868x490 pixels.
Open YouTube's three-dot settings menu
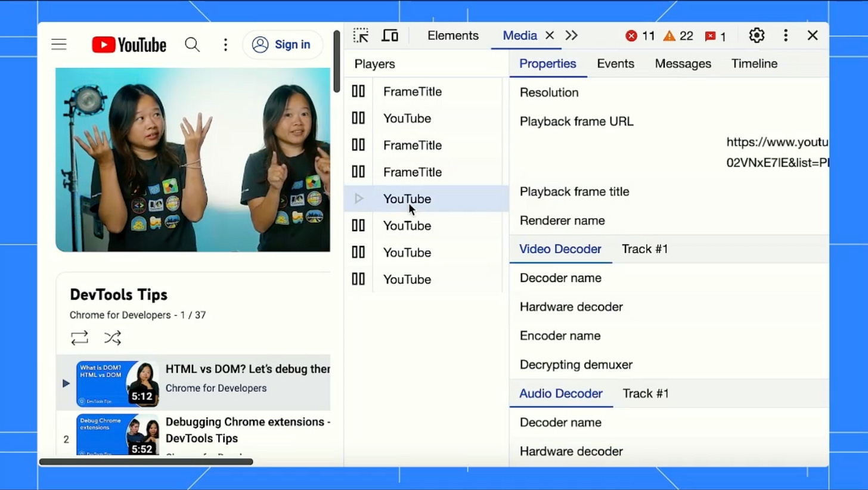[x=225, y=45]
